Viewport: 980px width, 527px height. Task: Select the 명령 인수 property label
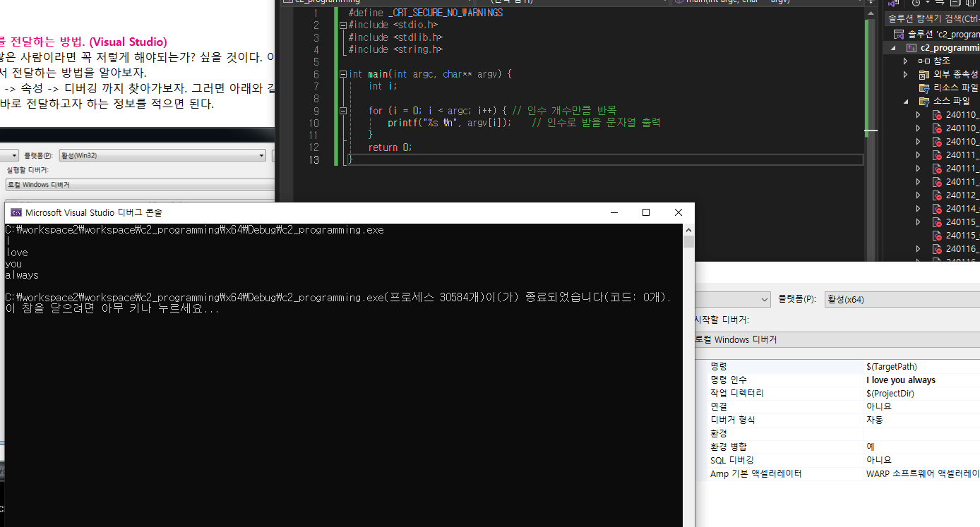(728, 380)
